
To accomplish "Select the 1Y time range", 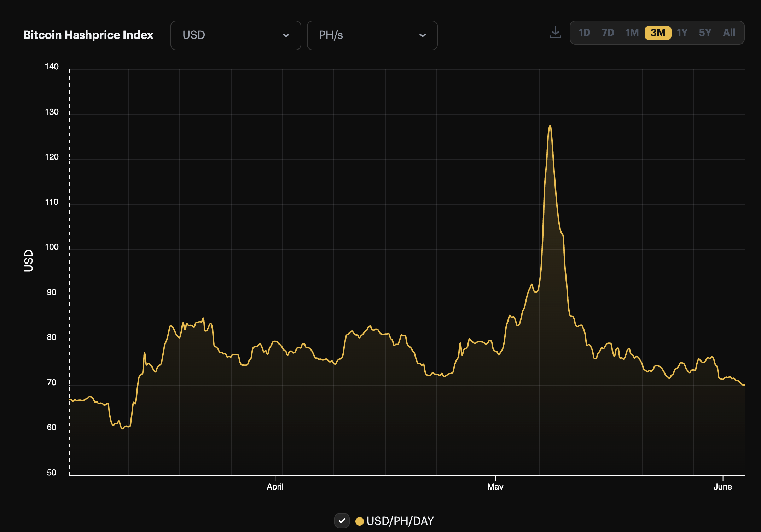I will (x=682, y=32).
